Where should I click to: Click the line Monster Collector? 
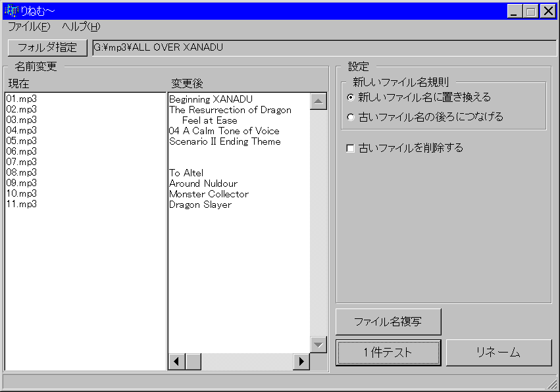(x=209, y=194)
